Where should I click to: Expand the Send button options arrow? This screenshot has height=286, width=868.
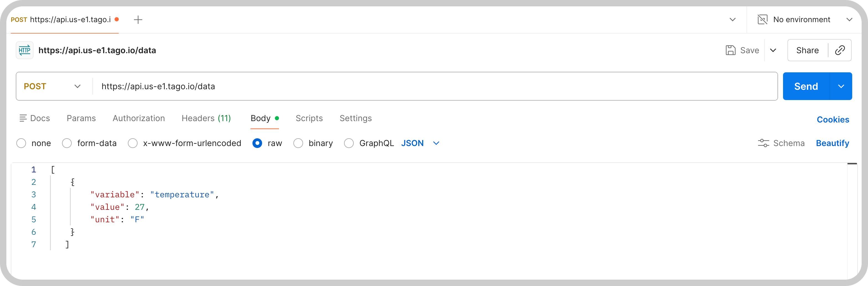tap(841, 86)
